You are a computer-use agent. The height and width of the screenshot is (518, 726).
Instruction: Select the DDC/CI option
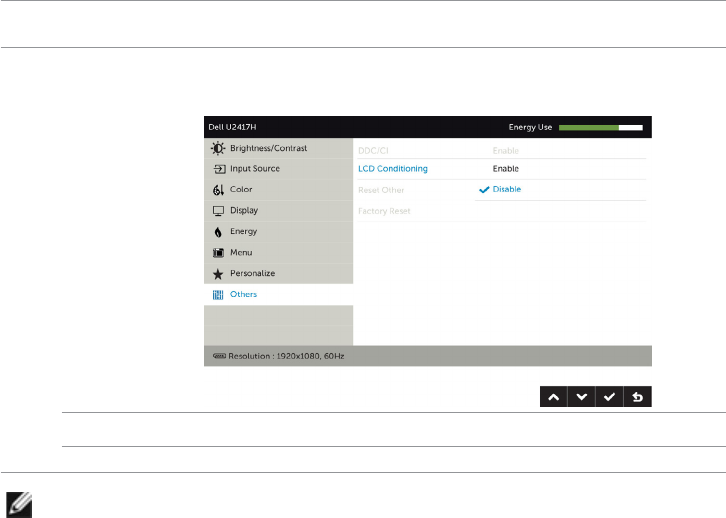[x=373, y=150]
